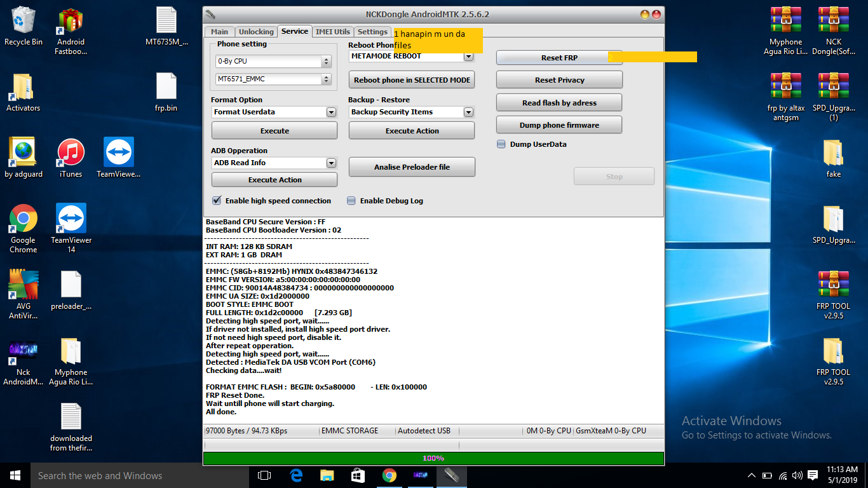Click the Reset Privacy button
Image resolution: width=868 pixels, height=488 pixels.
pyautogui.click(x=559, y=80)
